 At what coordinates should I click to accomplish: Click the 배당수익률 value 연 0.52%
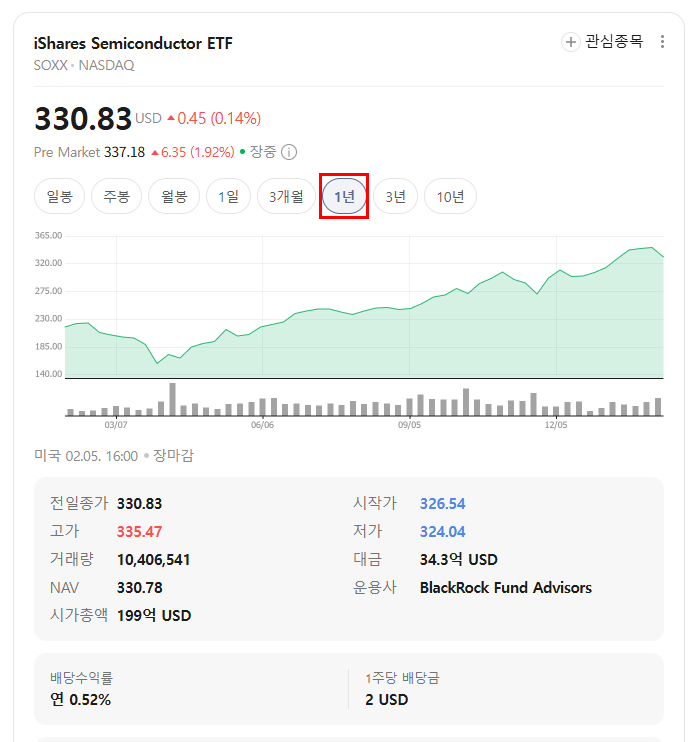80,699
